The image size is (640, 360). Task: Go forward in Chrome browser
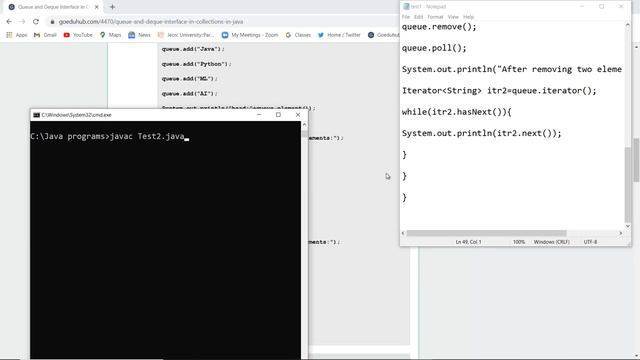(x=22, y=22)
